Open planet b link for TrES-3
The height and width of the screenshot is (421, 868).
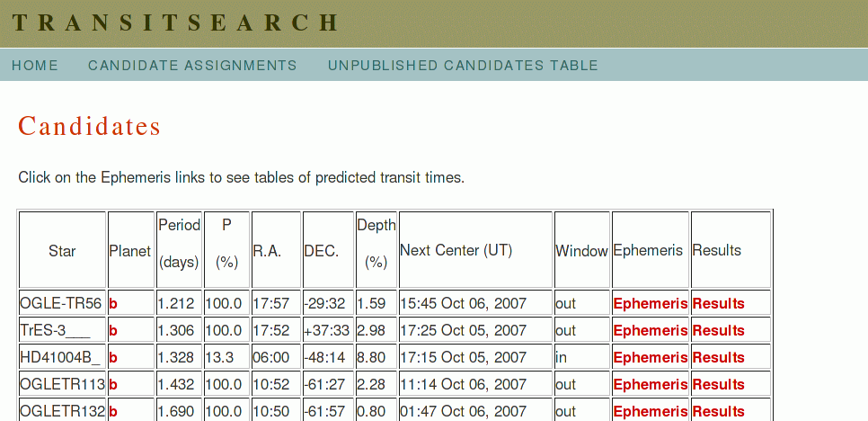click(113, 331)
